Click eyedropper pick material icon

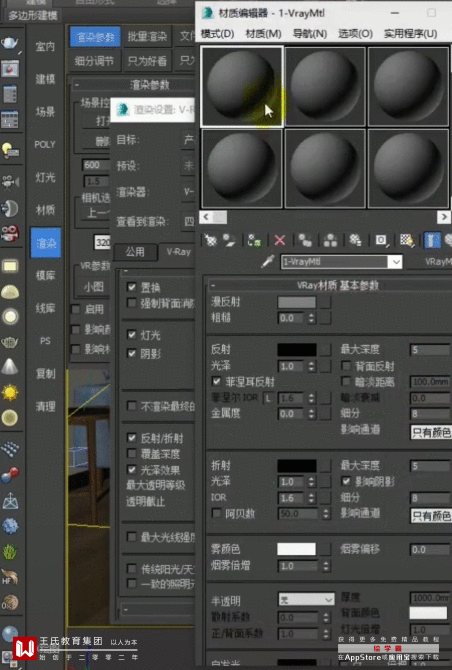267,261
